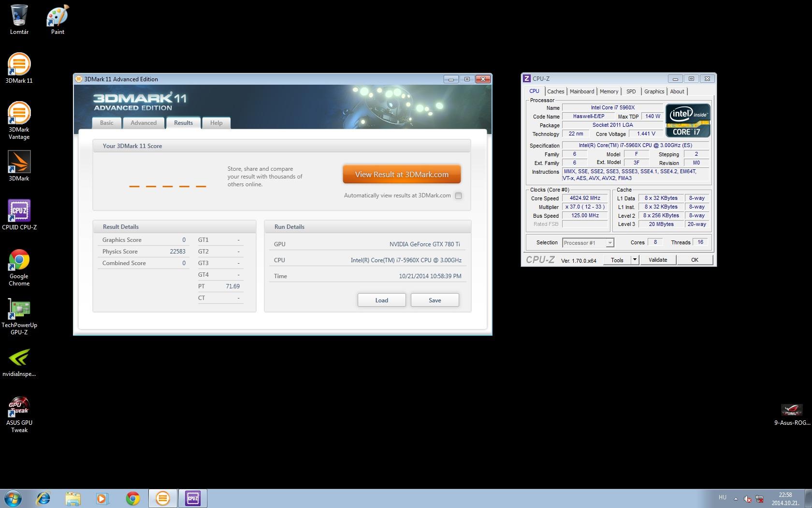Open the 3DMark 11 desktop shortcut
The image size is (812, 508).
pos(19,68)
